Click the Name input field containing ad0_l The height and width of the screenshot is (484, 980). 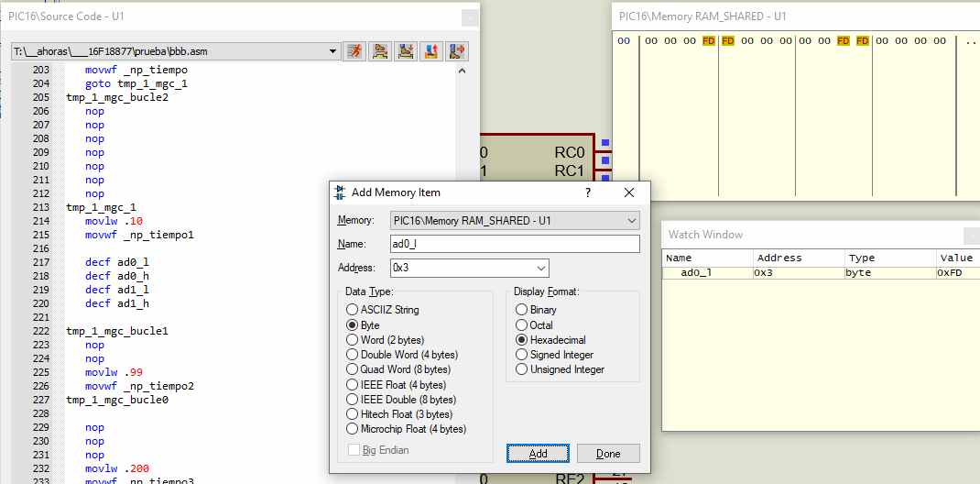tap(515, 244)
